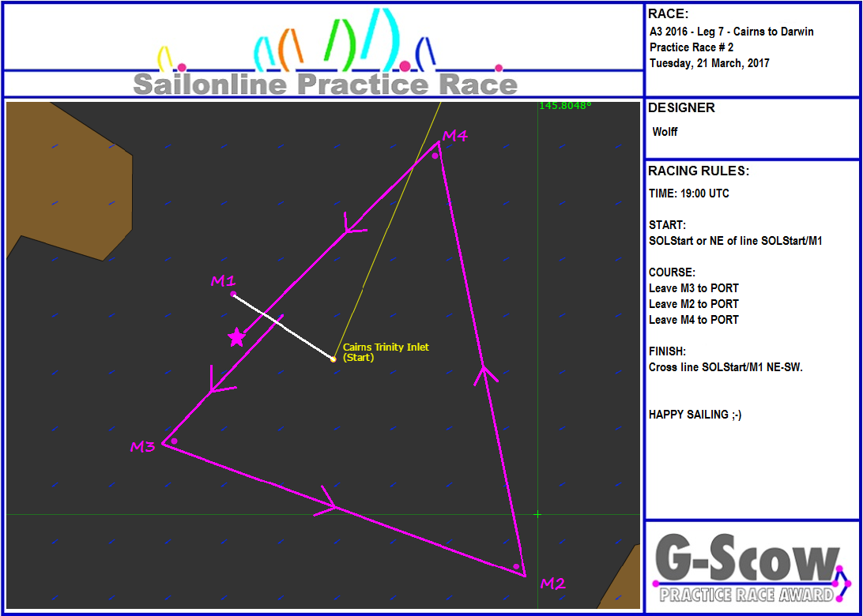Click the 'Sailonline Practice Race' title

[x=326, y=85]
